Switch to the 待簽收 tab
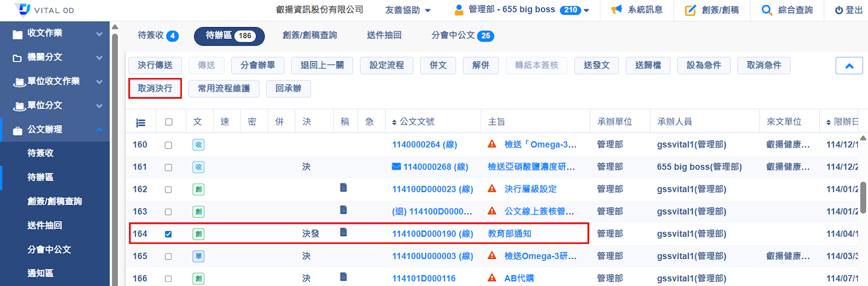The image size is (868, 286). (x=157, y=35)
